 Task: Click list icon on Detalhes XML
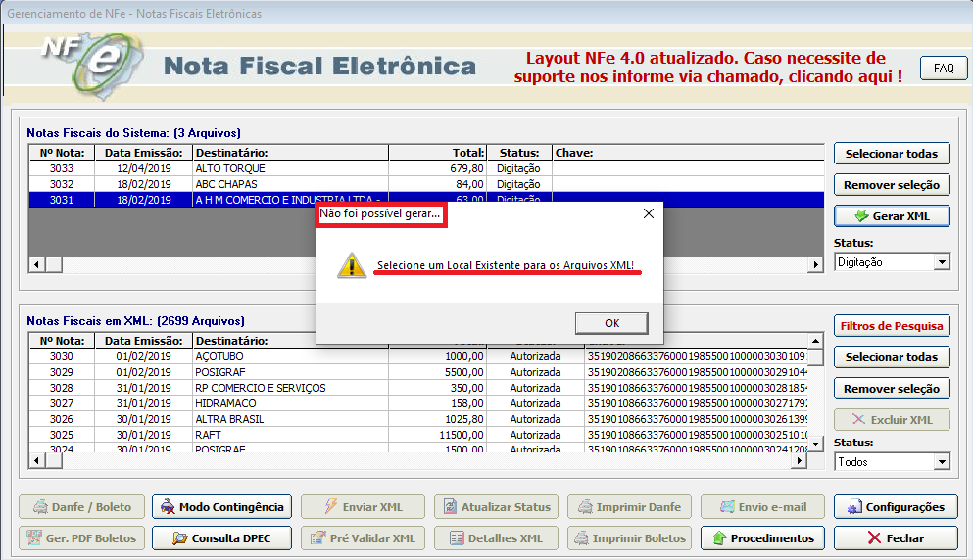(457, 537)
